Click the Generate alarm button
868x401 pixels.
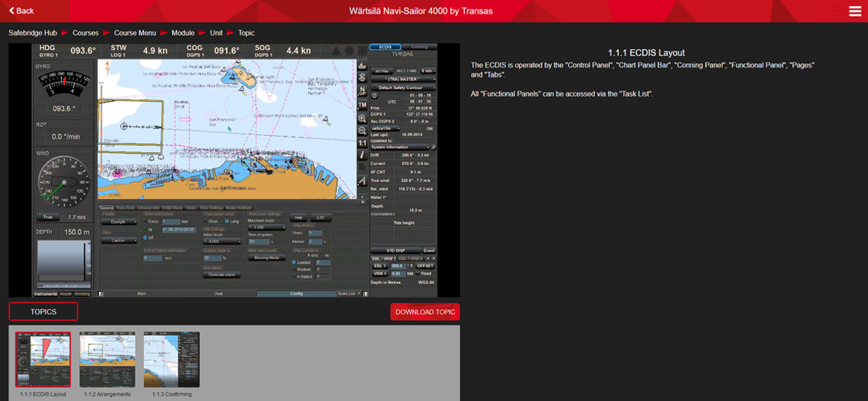(221, 275)
